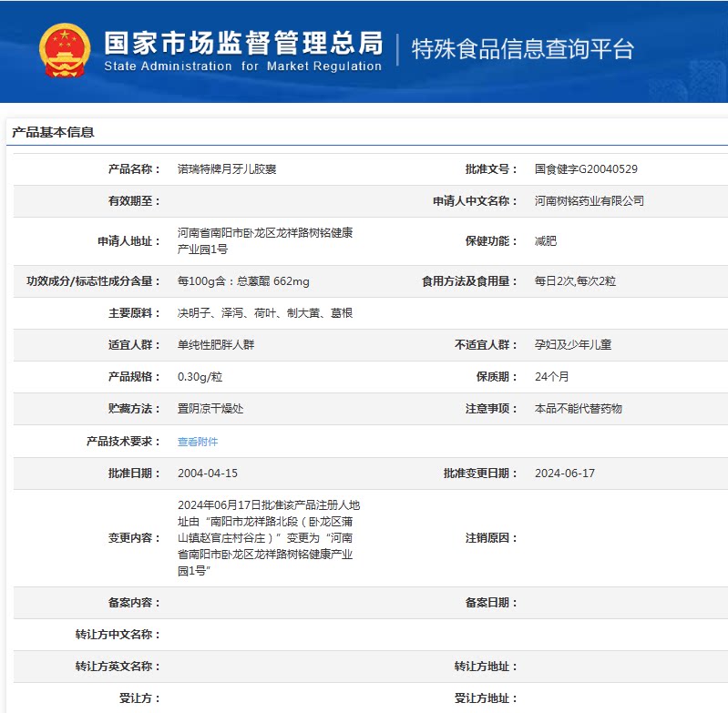
Task: Click the 产品名称 field label
Action: 134,168
